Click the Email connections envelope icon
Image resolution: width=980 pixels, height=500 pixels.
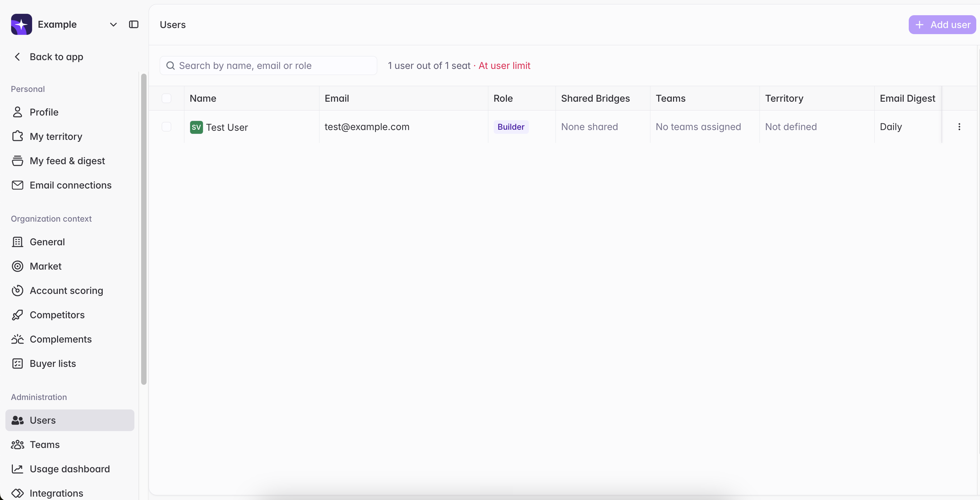[x=18, y=185]
